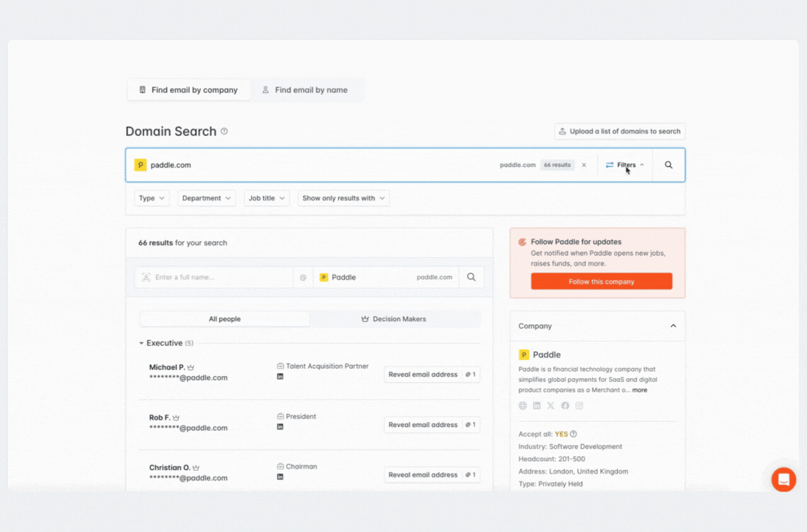The image size is (807, 532).
Task: Expand company description with more link
Action: (639, 390)
